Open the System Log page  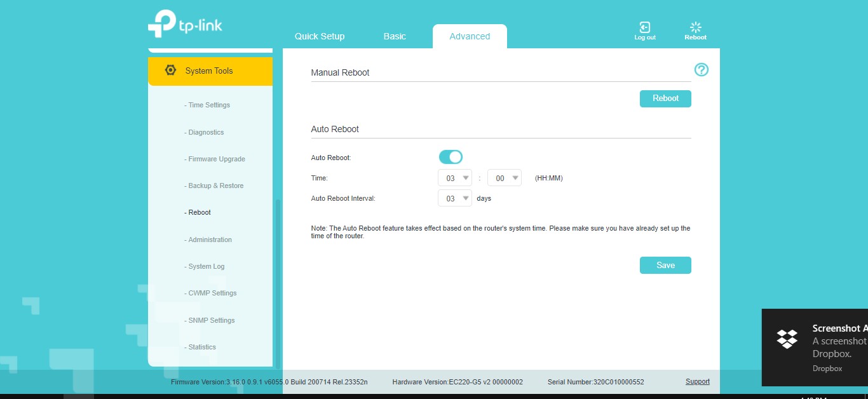coord(206,267)
